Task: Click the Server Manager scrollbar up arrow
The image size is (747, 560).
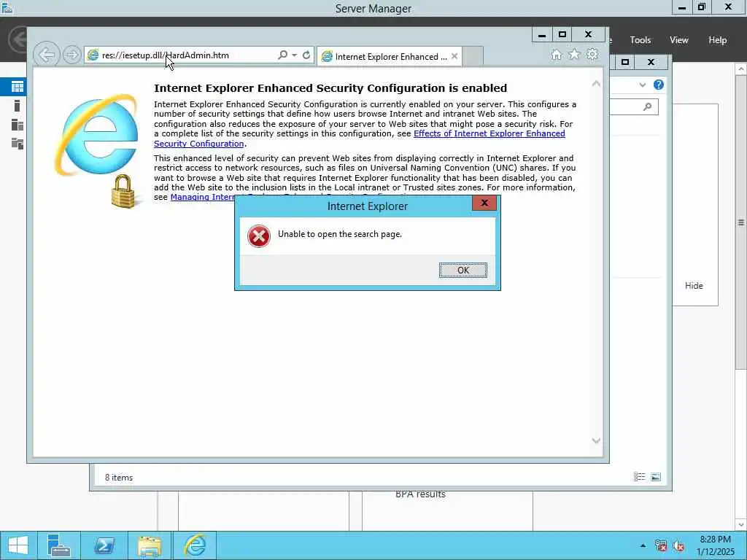Action: pos(741,69)
